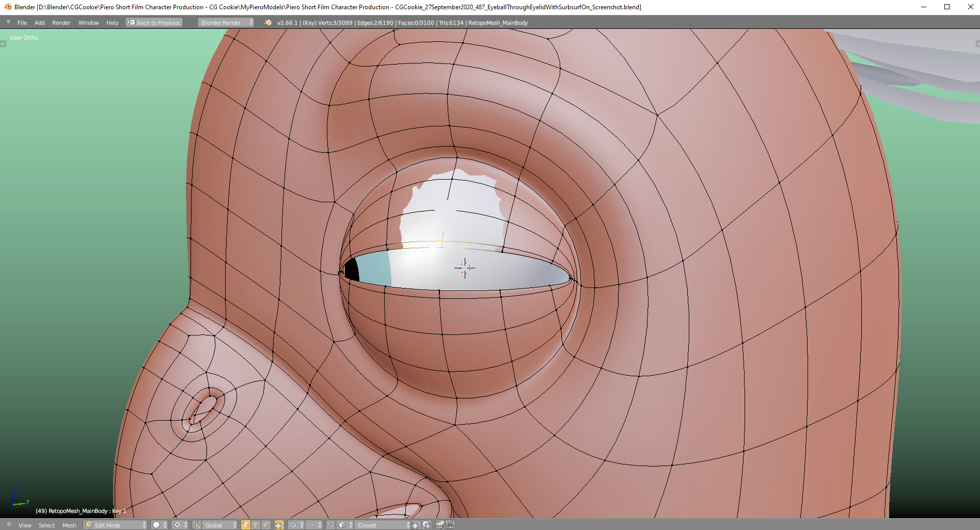Open the 3D view's View menu
980x530 pixels.
[x=25, y=525]
